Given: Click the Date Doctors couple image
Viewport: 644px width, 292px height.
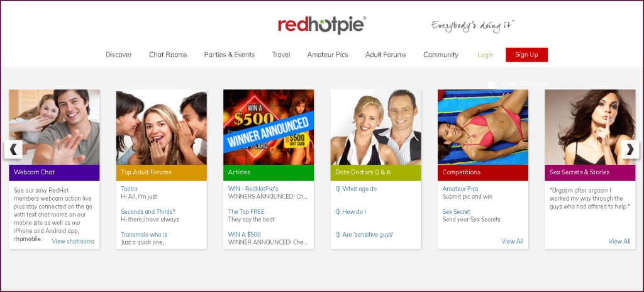Looking at the screenshot, I should tap(376, 127).
